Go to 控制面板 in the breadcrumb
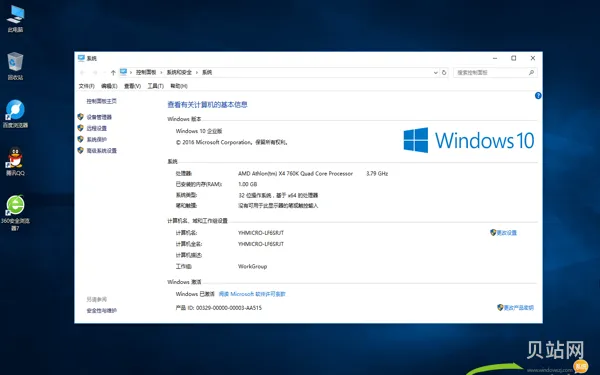600x375 pixels. (146, 72)
